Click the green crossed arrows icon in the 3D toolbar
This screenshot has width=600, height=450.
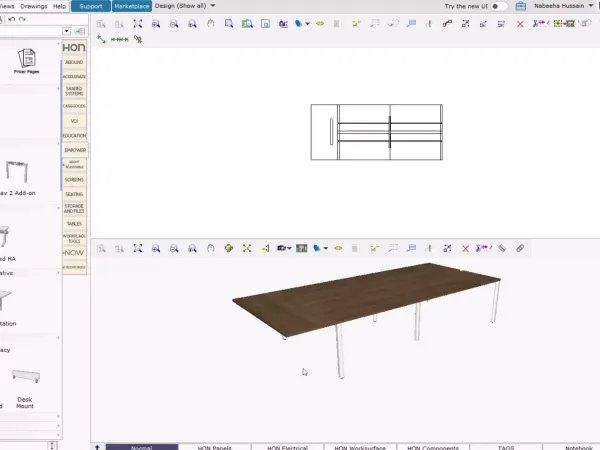(247, 248)
